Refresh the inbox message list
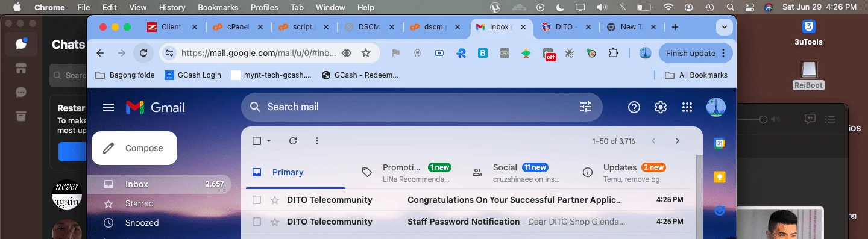 [293, 141]
